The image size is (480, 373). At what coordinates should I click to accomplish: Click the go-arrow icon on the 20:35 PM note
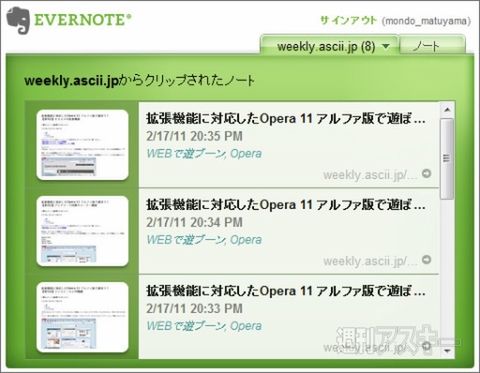pyautogui.click(x=426, y=173)
